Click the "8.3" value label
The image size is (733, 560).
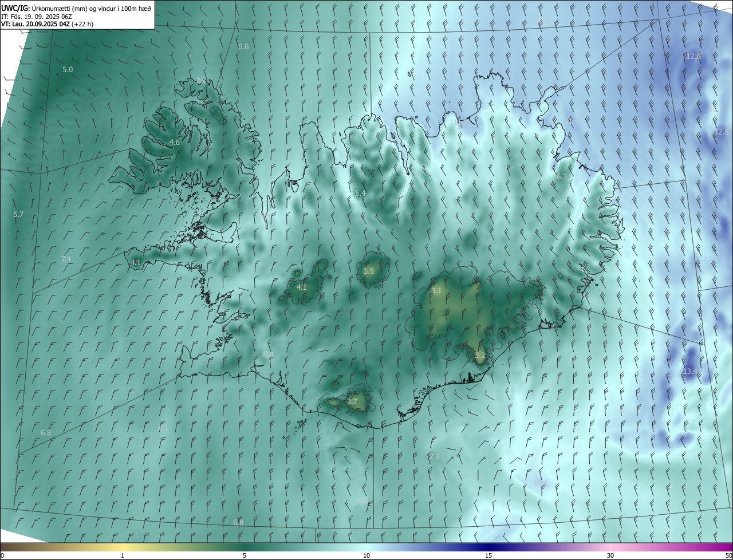[x=268, y=355]
